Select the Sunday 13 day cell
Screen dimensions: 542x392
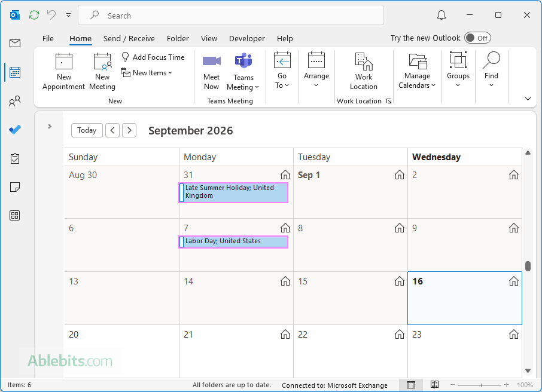click(x=121, y=298)
